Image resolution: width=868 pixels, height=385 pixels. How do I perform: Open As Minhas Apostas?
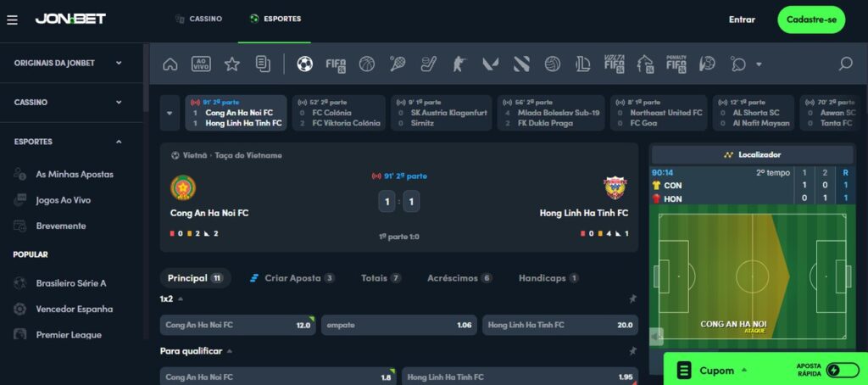click(75, 175)
